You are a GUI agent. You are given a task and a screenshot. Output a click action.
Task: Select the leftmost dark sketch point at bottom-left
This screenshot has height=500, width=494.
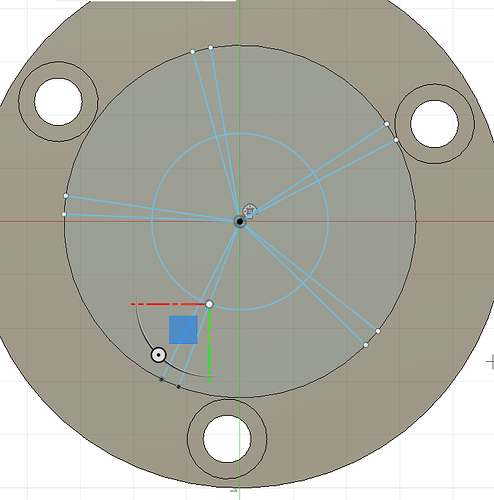[162, 379]
